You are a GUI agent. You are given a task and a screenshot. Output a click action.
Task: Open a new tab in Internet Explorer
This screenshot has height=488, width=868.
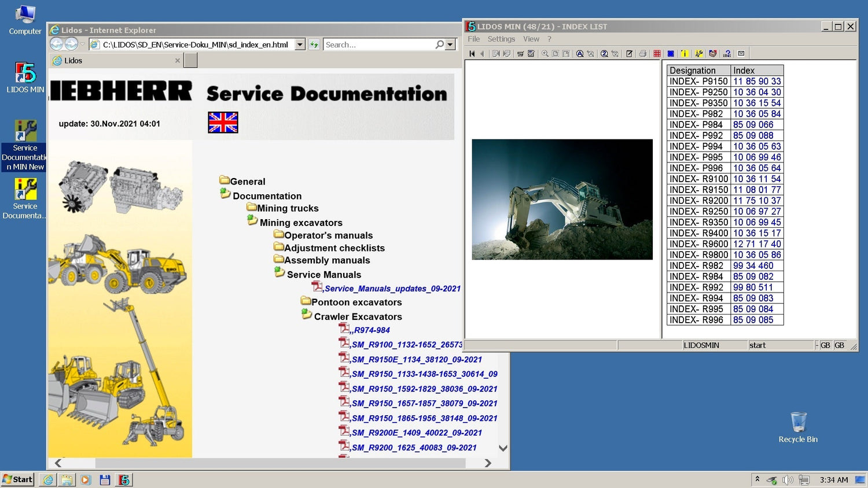click(191, 61)
